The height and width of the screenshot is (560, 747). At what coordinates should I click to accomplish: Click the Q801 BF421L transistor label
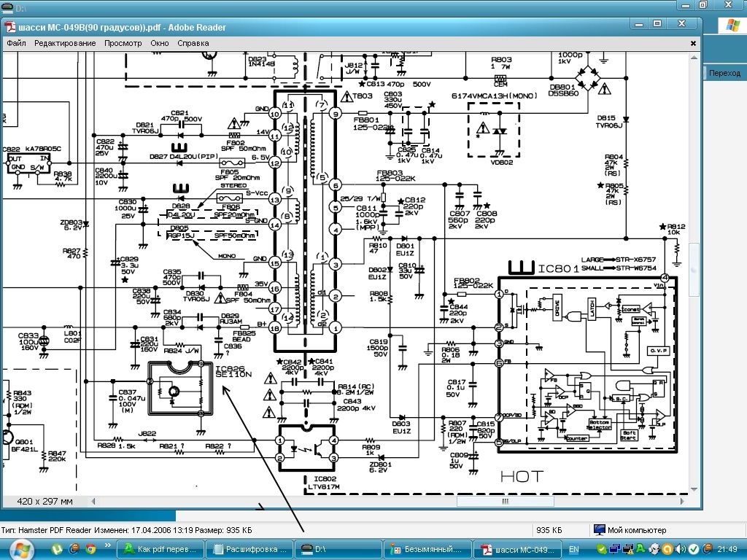pos(26,446)
